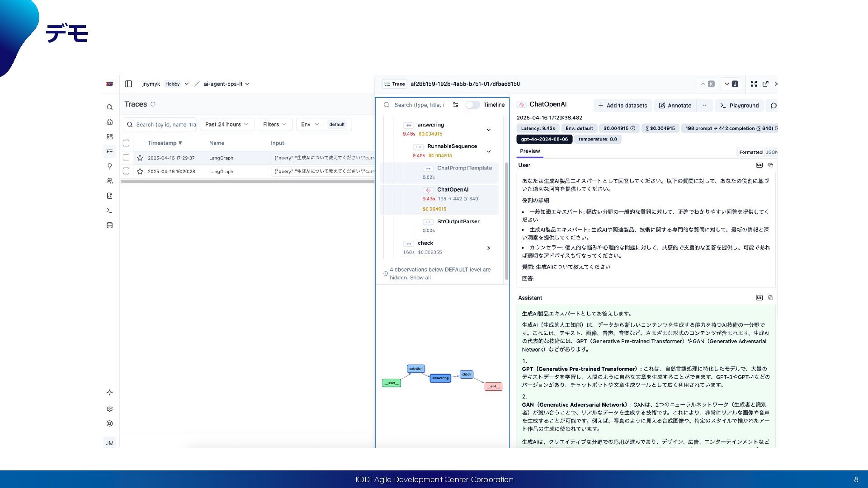
Task: Click the filter sliders icon in trace search
Action: click(x=456, y=105)
